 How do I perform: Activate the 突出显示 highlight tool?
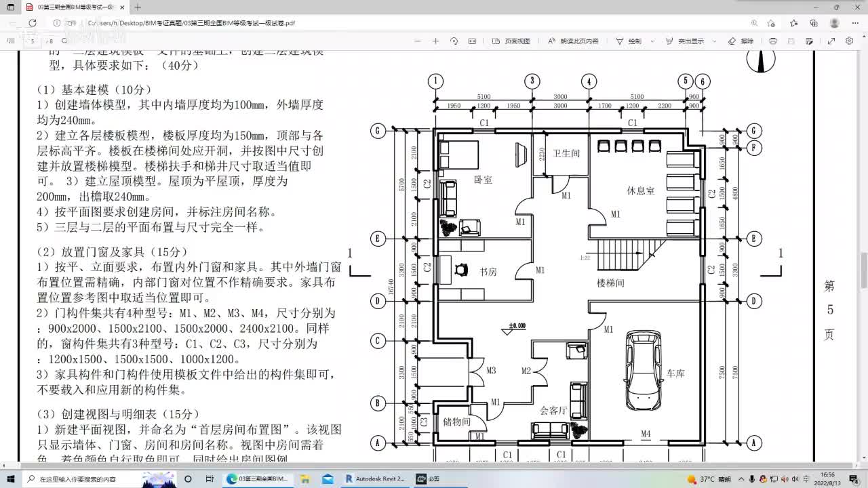tap(685, 41)
